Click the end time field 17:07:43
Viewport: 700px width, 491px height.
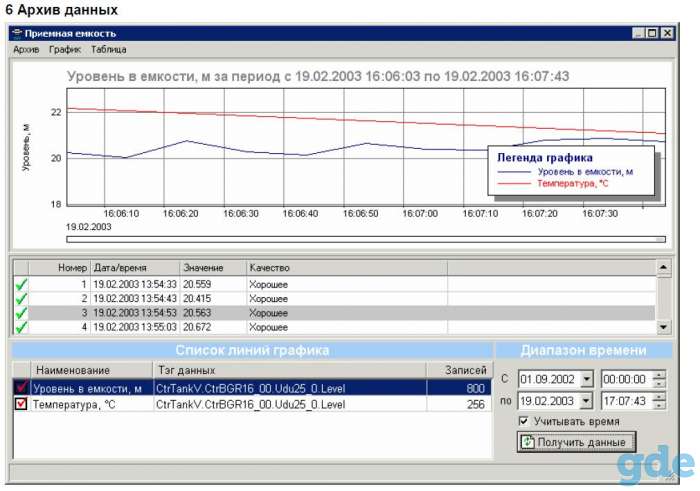click(x=627, y=401)
